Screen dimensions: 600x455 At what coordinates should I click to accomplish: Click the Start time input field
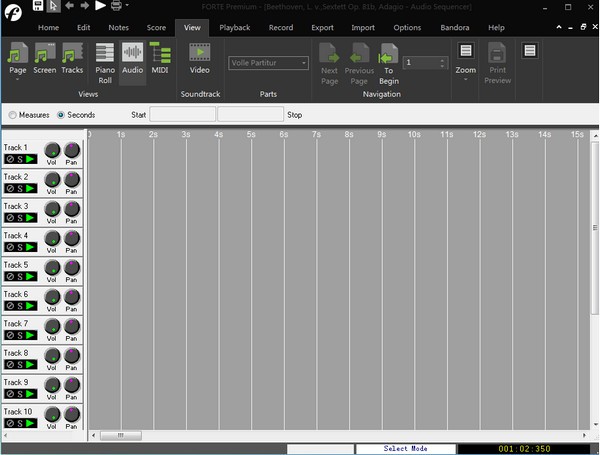[182, 115]
